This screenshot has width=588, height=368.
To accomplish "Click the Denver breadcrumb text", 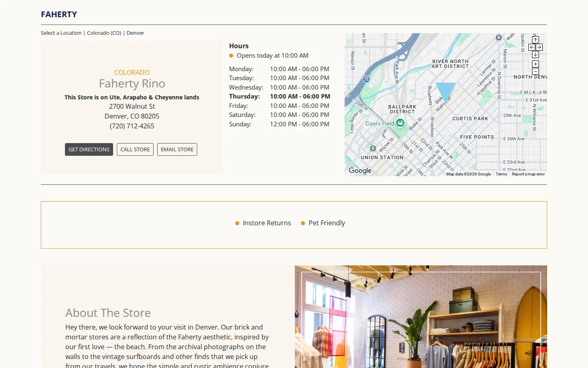I will coord(135,33).
